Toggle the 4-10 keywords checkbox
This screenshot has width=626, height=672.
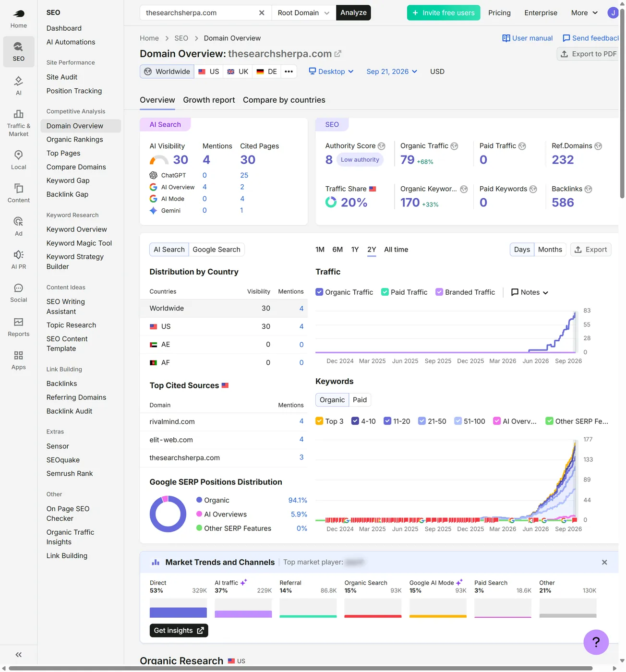(355, 421)
